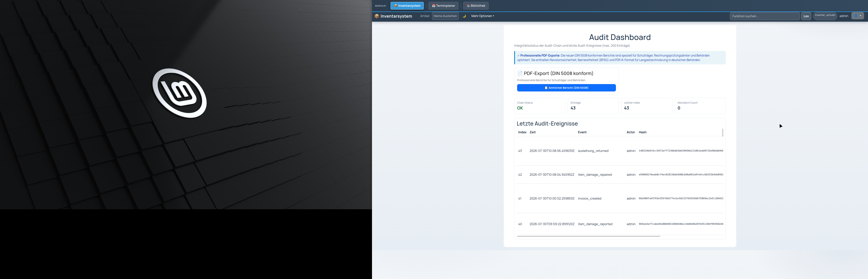The height and width of the screenshot is (279, 868).
Task: Click the Hash column header
Action: [x=643, y=132]
